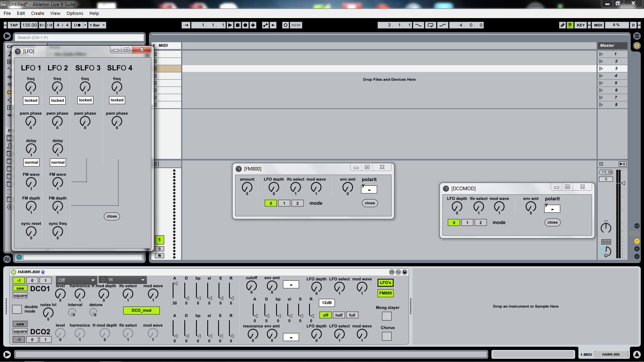Screen dimensions: 644x362
Task: Toggle KEY map mode button
Action: (580, 25)
